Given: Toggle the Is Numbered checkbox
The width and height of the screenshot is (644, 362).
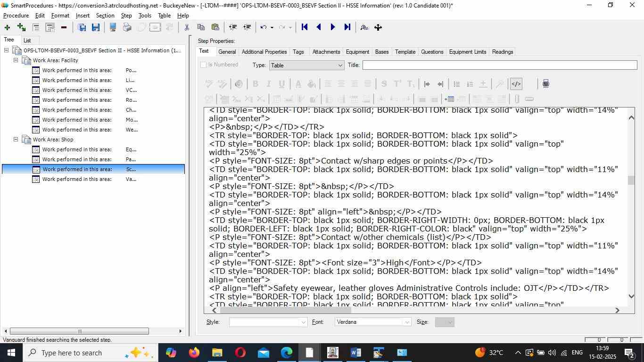Looking at the screenshot, I should [204, 65].
